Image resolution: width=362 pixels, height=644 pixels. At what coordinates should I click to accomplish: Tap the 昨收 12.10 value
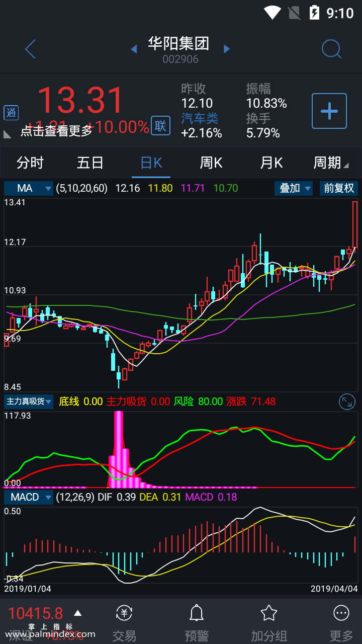click(197, 104)
